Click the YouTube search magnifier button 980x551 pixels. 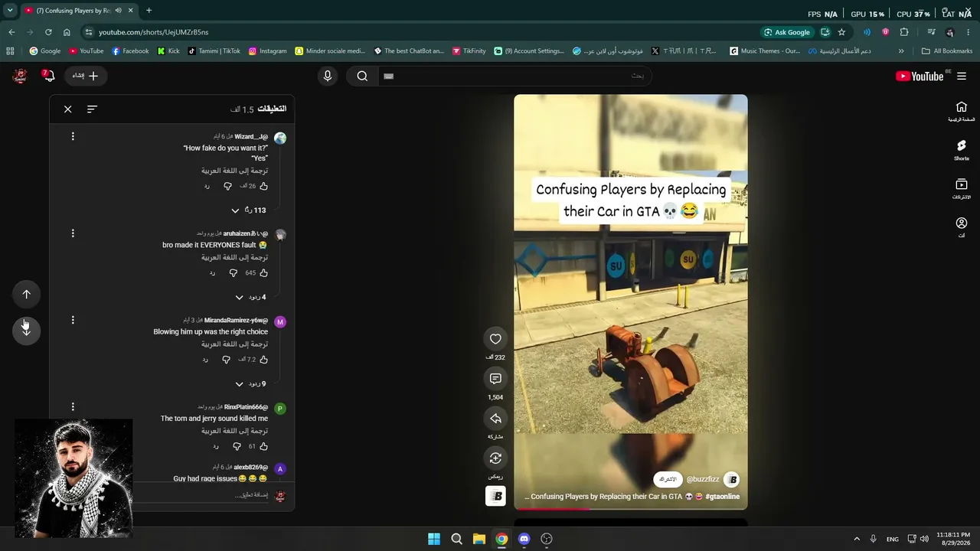point(362,76)
